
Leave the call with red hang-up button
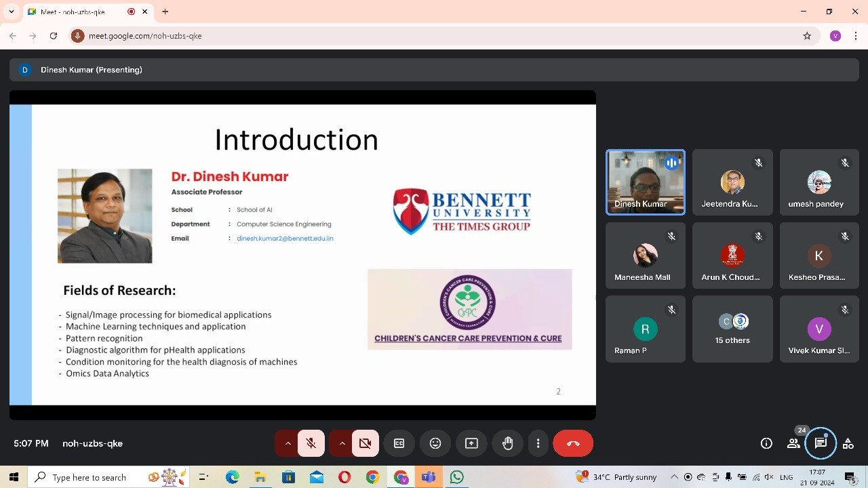pyautogui.click(x=573, y=443)
